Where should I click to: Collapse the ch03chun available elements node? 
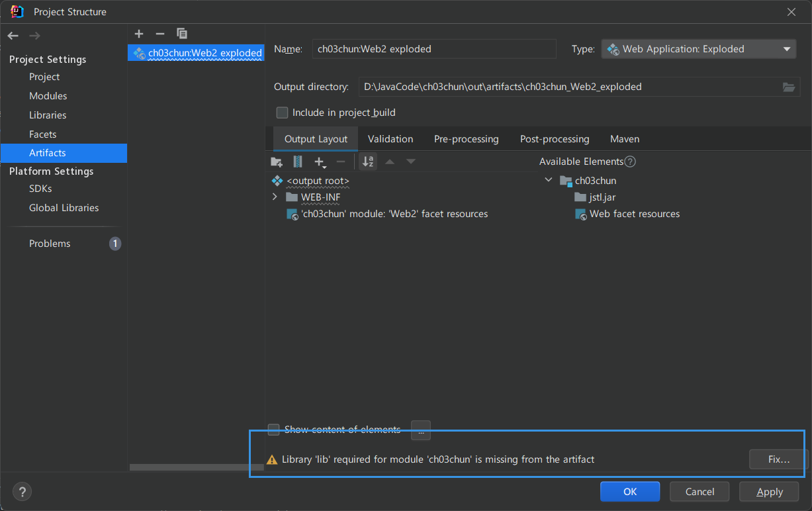coord(548,180)
